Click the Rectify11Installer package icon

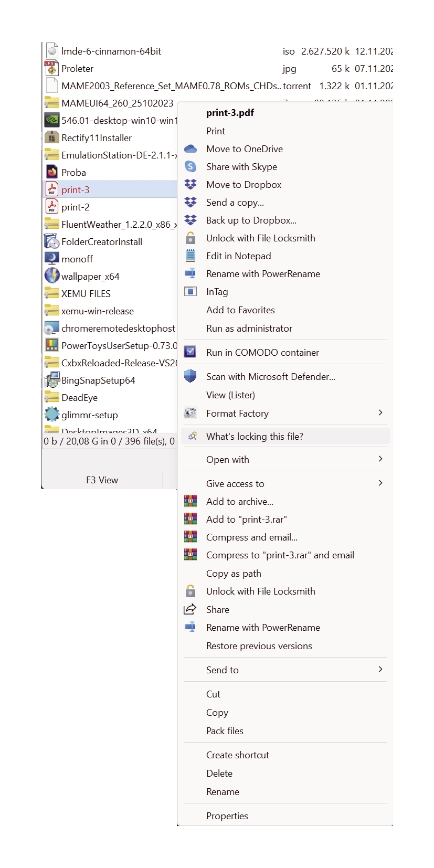pos(52,138)
